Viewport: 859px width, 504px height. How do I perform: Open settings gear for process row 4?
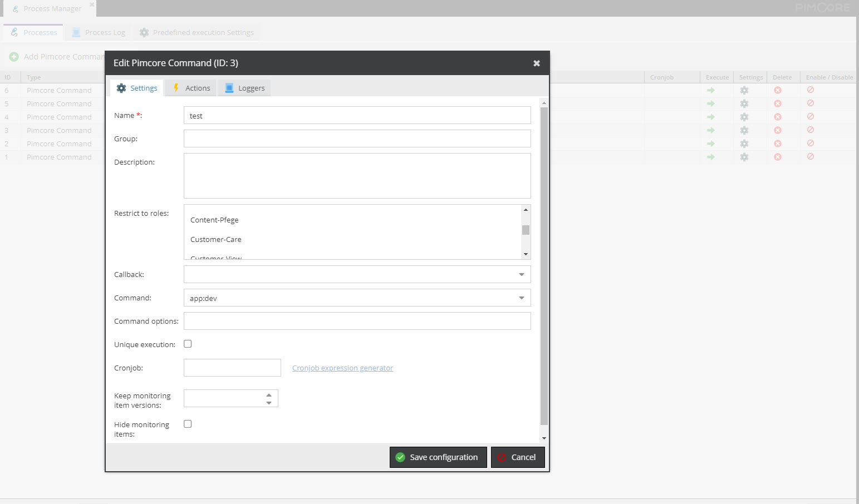(744, 117)
